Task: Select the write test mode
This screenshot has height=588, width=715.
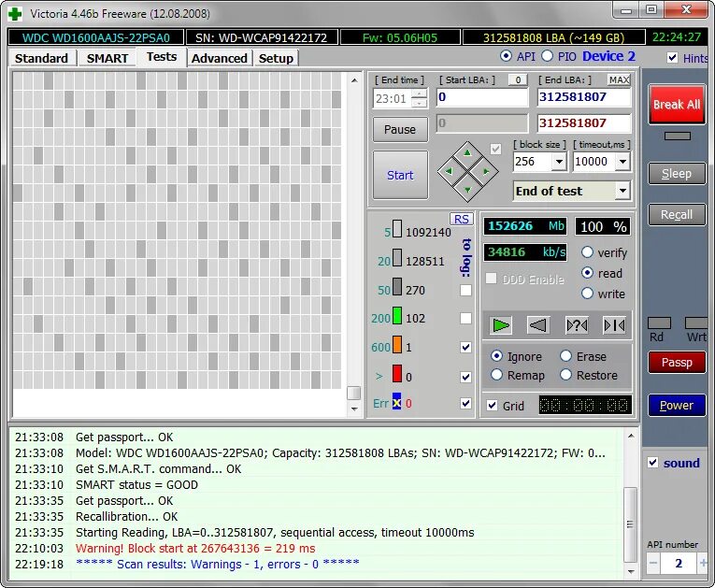Action: point(587,294)
